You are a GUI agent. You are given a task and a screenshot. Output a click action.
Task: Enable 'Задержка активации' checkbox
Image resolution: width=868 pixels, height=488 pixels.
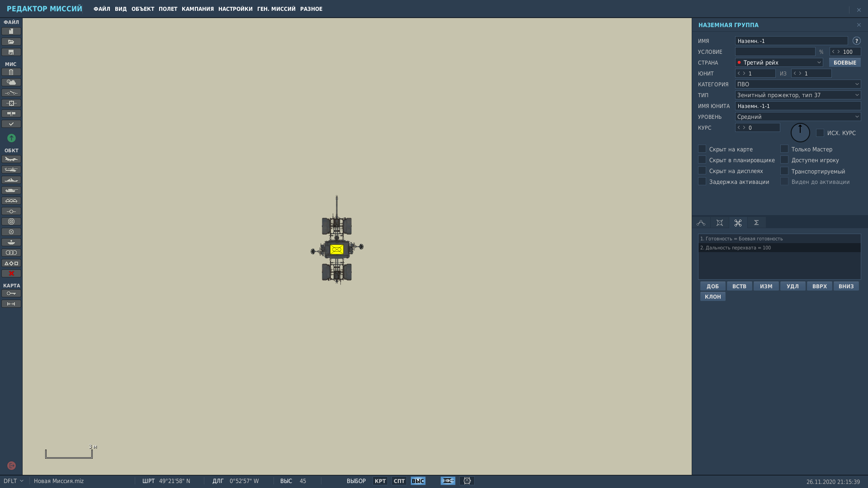pos(702,181)
